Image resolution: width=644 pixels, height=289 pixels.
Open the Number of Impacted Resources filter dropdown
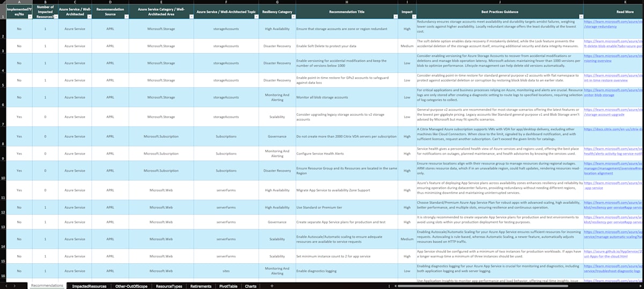tap(55, 17)
